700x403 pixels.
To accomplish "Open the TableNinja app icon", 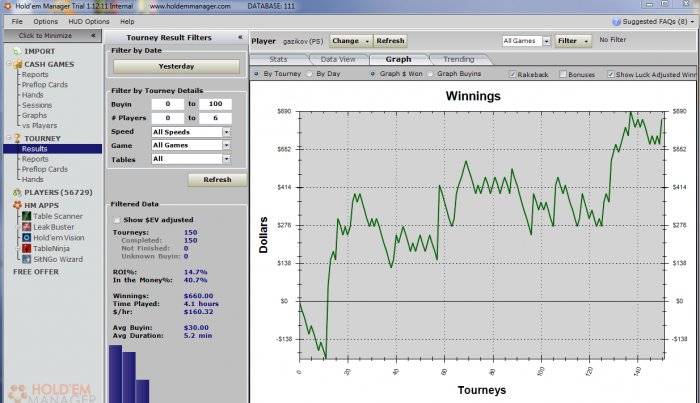I will [x=27, y=249].
